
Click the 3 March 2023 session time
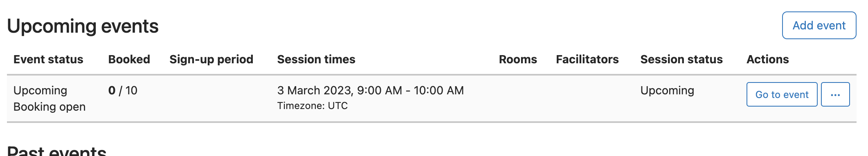click(371, 90)
